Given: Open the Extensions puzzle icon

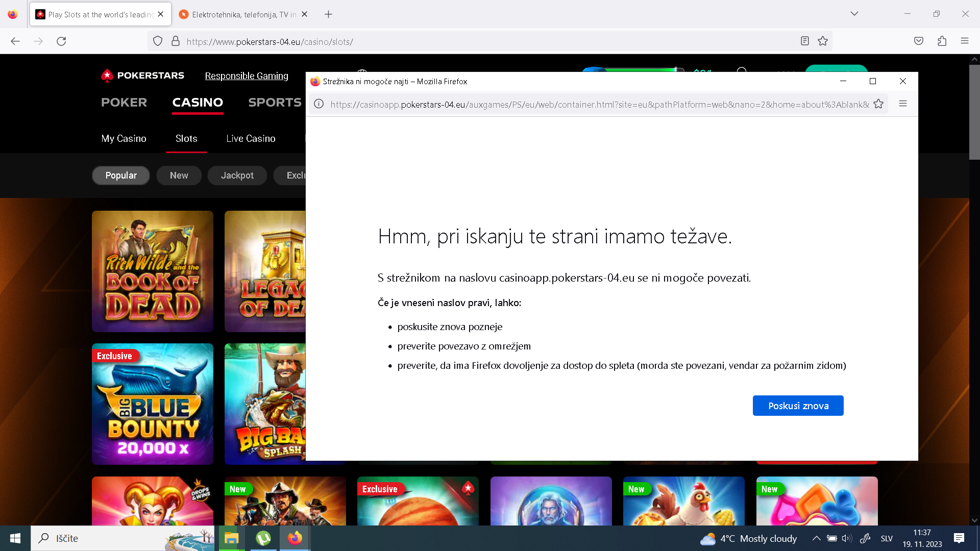Looking at the screenshot, I should coord(942,41).
